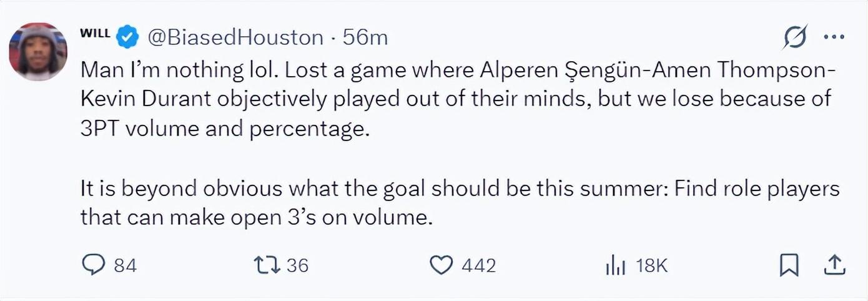Image resolution: width=868 pixels, height=301 pixels.
Task: Open WILL's profile picture
Action: [38, 52]
